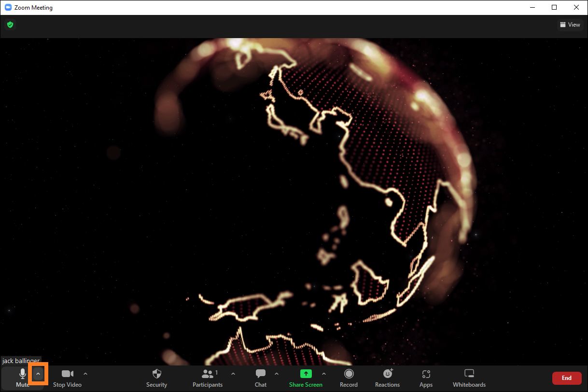The width and height of the screenshot is (588, 392).
Task: Maximize the Zoom Meeting window
Action: 554,7
